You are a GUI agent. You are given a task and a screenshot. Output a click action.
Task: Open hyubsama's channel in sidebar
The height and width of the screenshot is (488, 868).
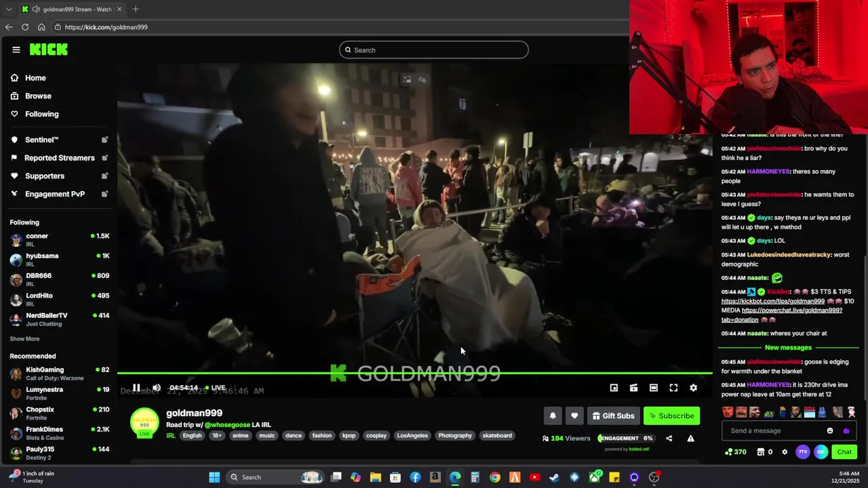pyautogui.click(x=59, y=260)
